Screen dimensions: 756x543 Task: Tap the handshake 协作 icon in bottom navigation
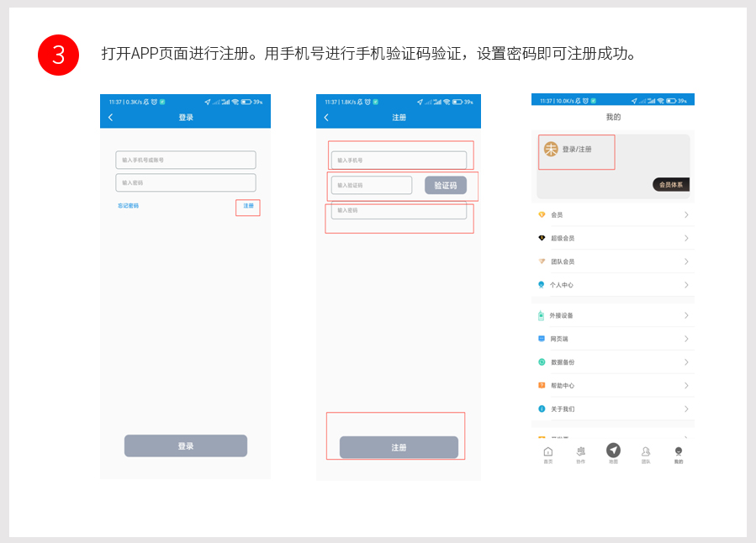[581, 451]
